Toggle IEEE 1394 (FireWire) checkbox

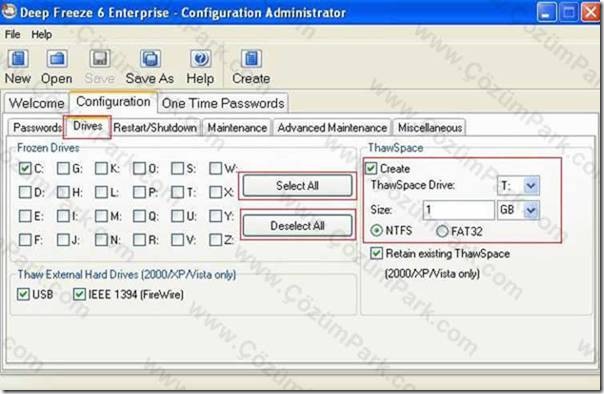click(79, 294)
